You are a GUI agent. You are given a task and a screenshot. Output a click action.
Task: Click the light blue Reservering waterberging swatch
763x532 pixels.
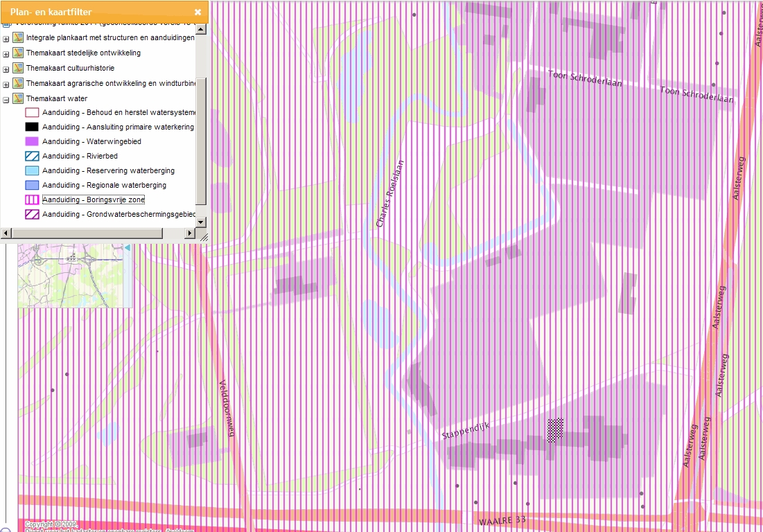(32, 170)
